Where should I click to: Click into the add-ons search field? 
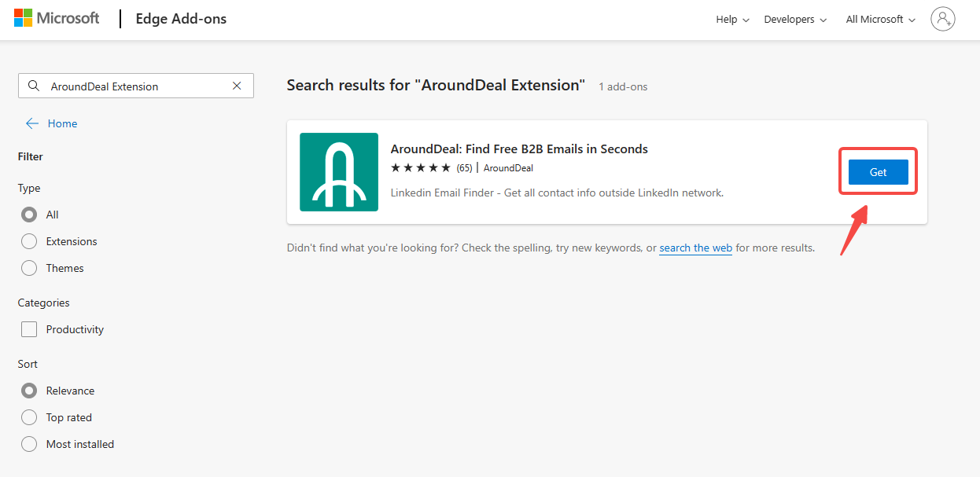135,86
